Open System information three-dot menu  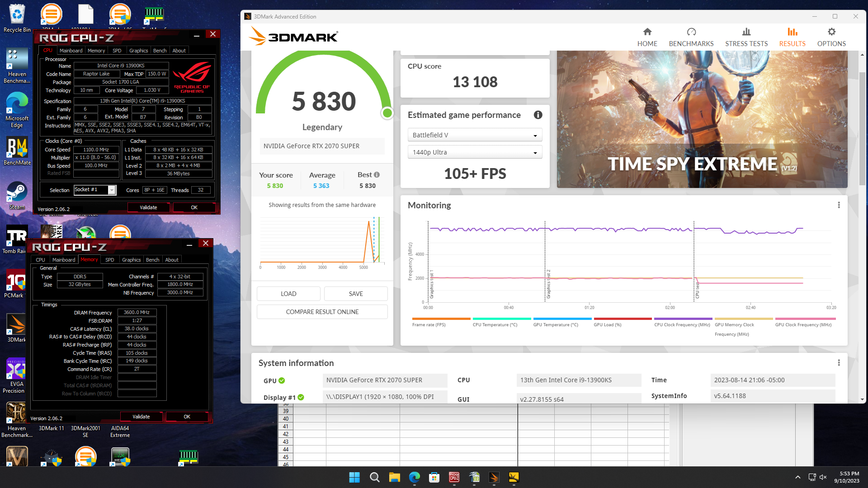pyautogui.click(x=839, y=363)
